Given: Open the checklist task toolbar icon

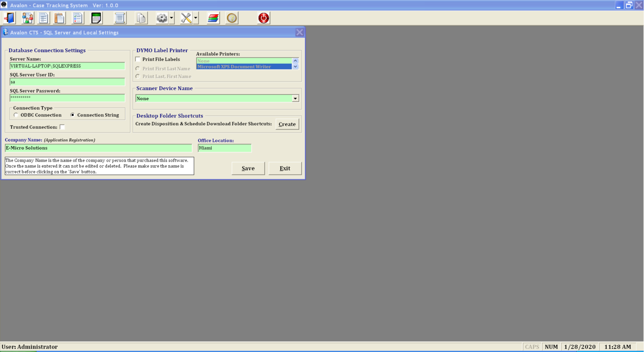Looking at the screenshot, I should tap(78, 18).
